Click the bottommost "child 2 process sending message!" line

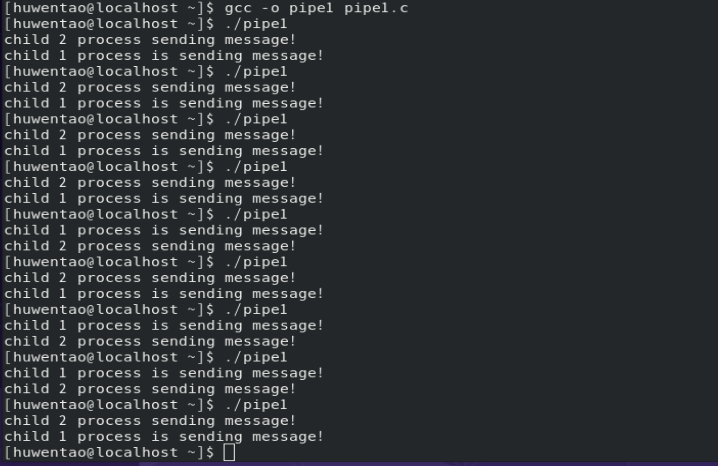point(150,421)
